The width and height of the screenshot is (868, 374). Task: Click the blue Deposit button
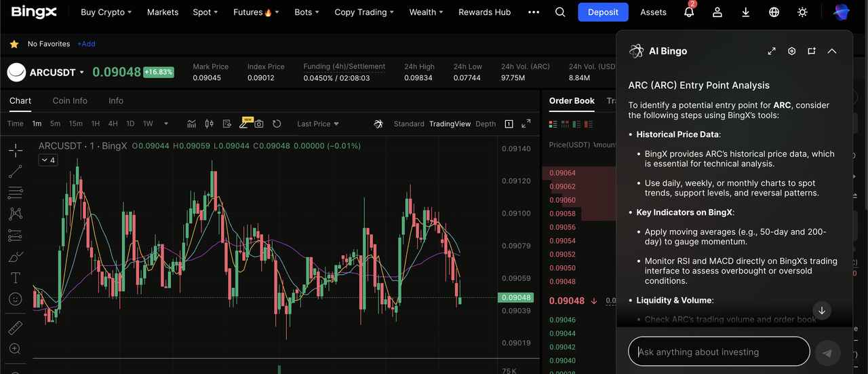point(603,12)
